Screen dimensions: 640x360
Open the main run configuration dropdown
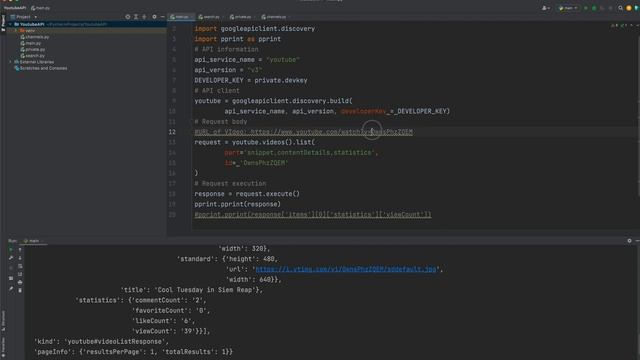click(568, 8)
